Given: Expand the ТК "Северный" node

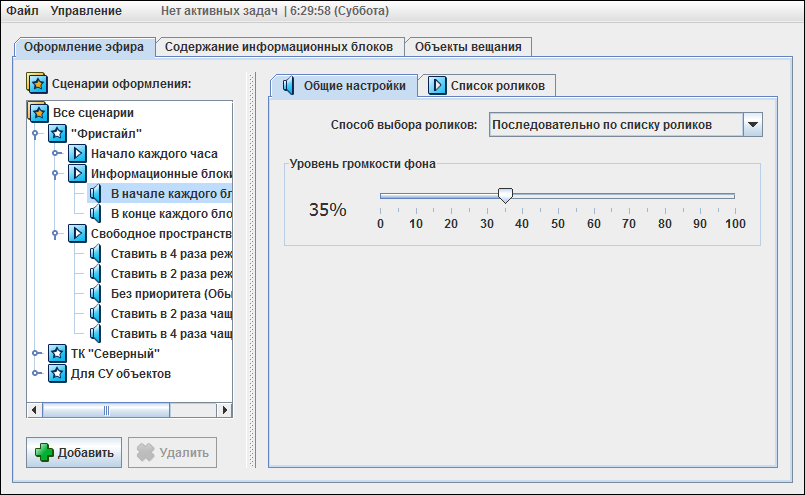Looking at the screenshot, I should coord(36,353).
